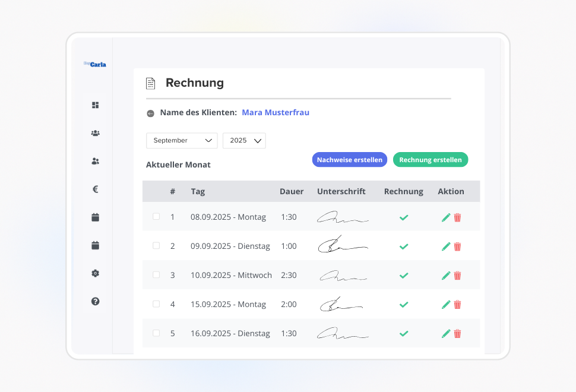Tick the checkbox for row 5, 16.09.2025
Viewport: 576px width, 392px height.
(156, 333)
